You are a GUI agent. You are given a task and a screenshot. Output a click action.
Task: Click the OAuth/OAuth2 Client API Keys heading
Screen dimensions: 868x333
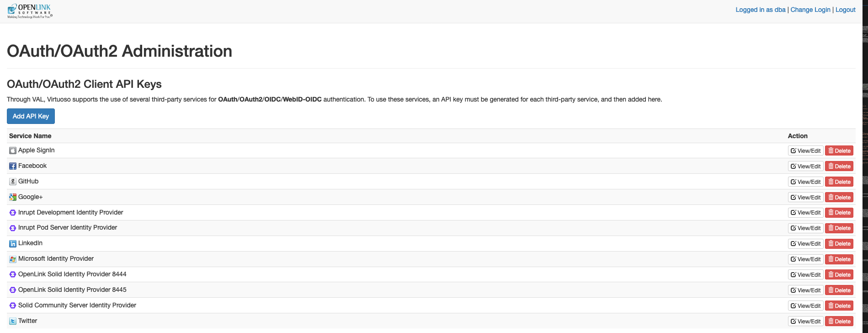point(85,84)
